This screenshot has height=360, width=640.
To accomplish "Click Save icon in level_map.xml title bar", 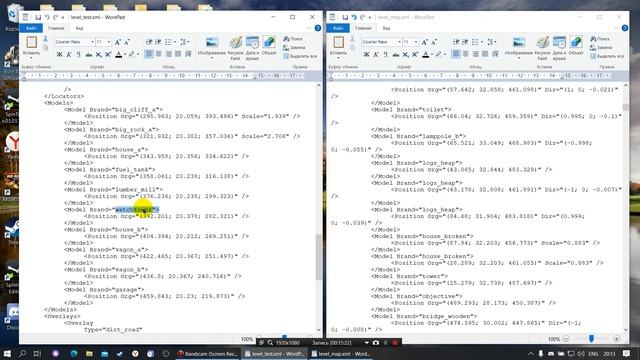I will [x=345, y=17].
